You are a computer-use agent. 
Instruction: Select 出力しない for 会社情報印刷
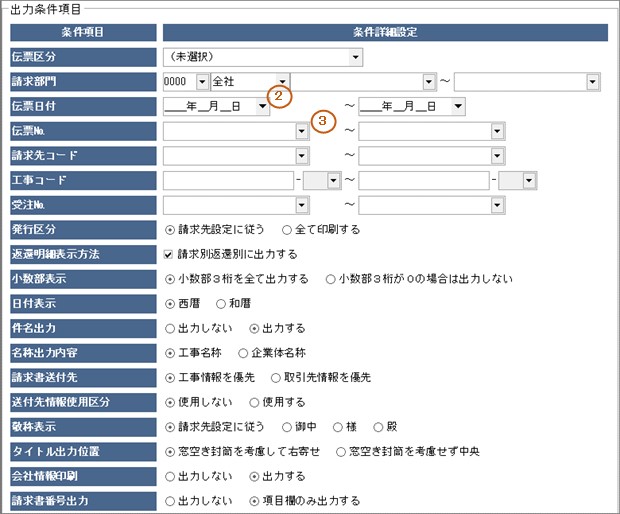coord(169,475)
